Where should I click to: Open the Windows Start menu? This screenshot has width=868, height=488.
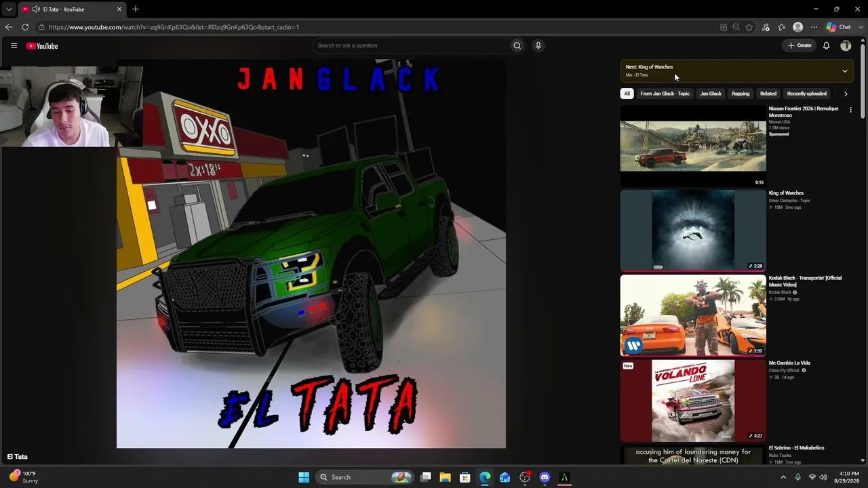[304, 477]
